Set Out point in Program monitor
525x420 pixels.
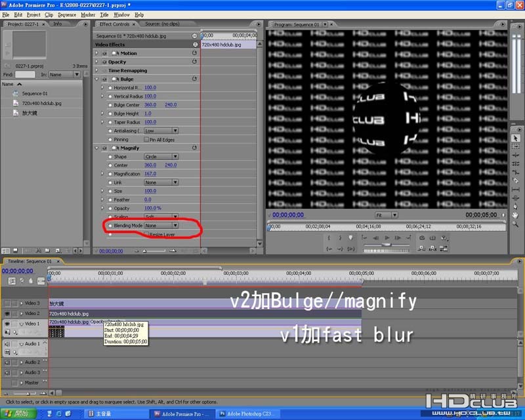coord(340,238)
